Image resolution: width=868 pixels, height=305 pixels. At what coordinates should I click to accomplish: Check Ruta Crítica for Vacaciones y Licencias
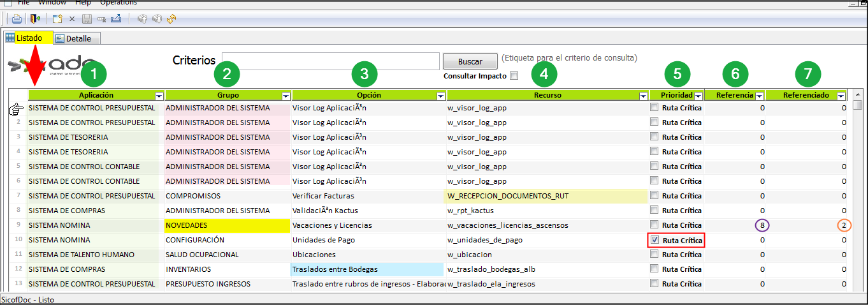point(654,225)
